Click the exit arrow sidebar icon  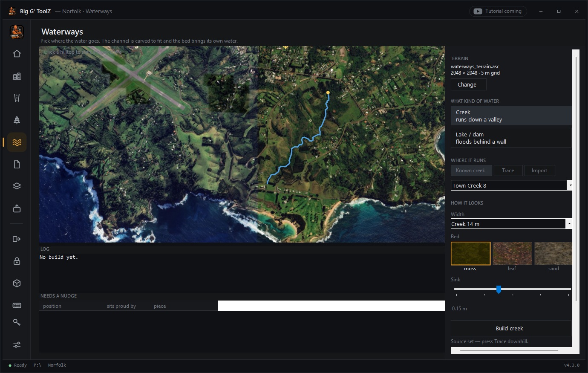pos(17,239)
